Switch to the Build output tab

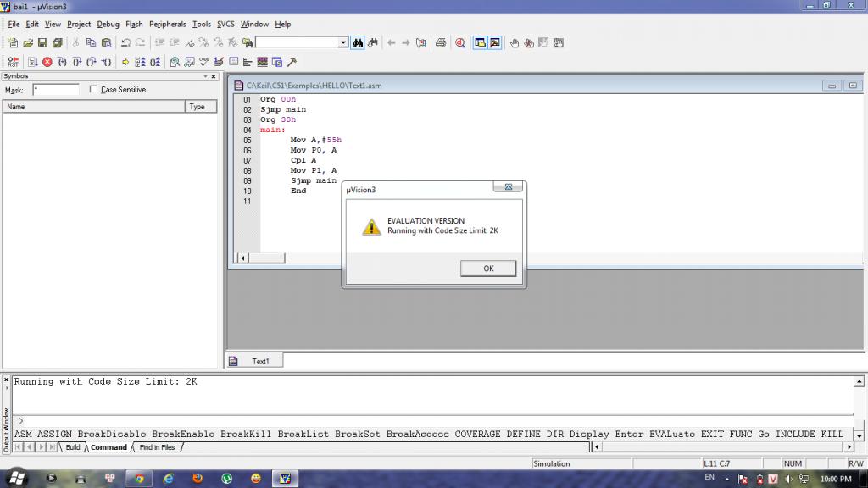click(x=73, y=447)
